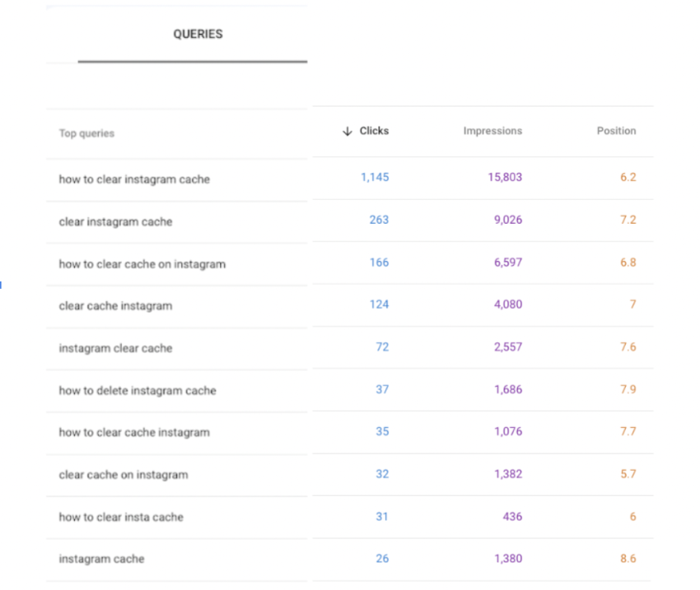
Task: Select impressions value 1,380
Action: tap(508, 559)
